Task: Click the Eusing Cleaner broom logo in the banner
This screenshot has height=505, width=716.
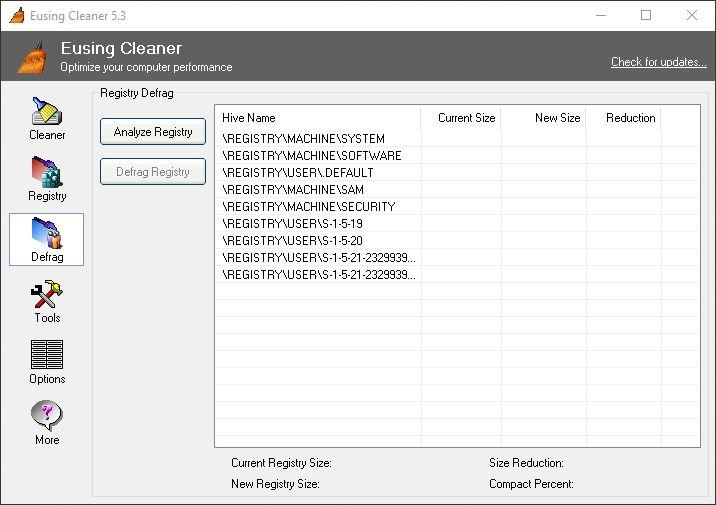Action: (32, 58)
